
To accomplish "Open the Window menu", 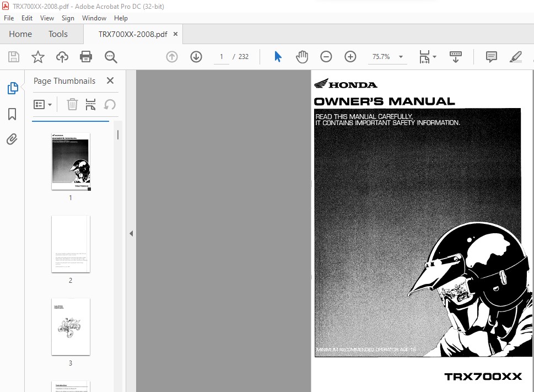I will [x=94, y=18].
